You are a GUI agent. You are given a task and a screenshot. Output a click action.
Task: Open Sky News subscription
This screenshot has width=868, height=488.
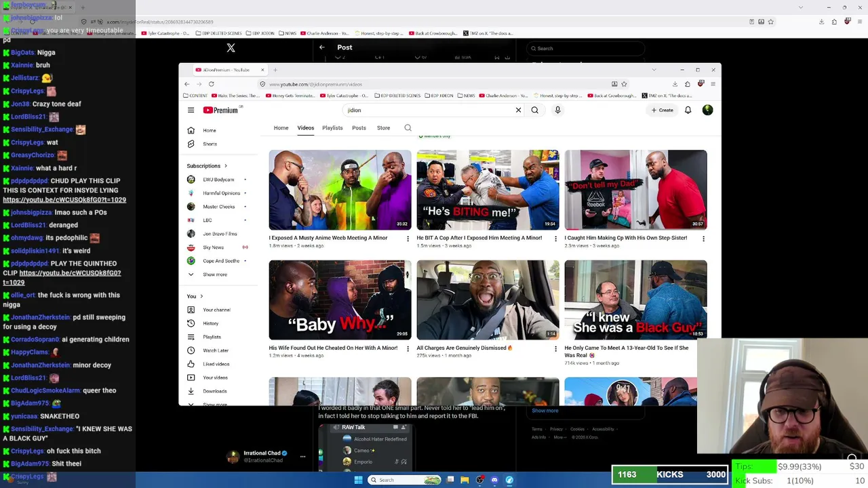click(213, 247)
